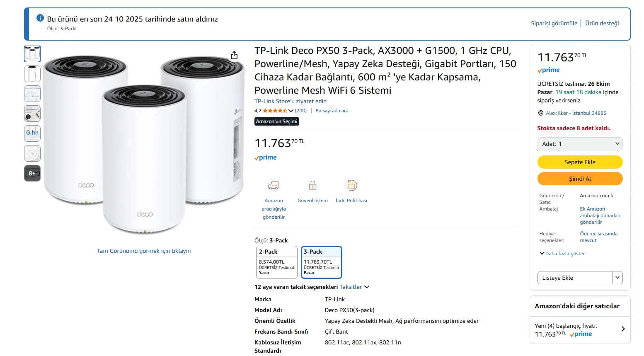Click the secure transaction lock icon
This screenshot has height=356, width=644.
pos(312,185)
